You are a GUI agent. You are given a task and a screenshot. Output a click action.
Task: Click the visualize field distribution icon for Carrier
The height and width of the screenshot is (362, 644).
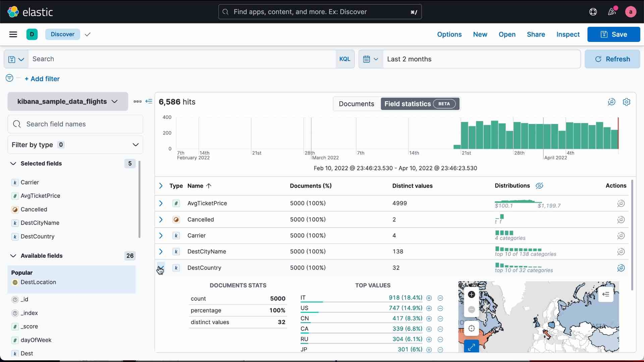pyautogui.click(x=620, y=235)
